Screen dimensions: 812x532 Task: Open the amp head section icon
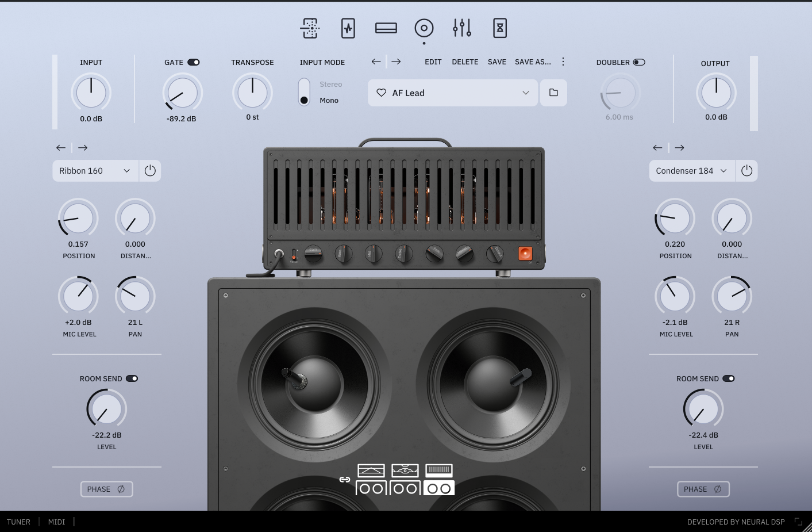tap(386, 28)
